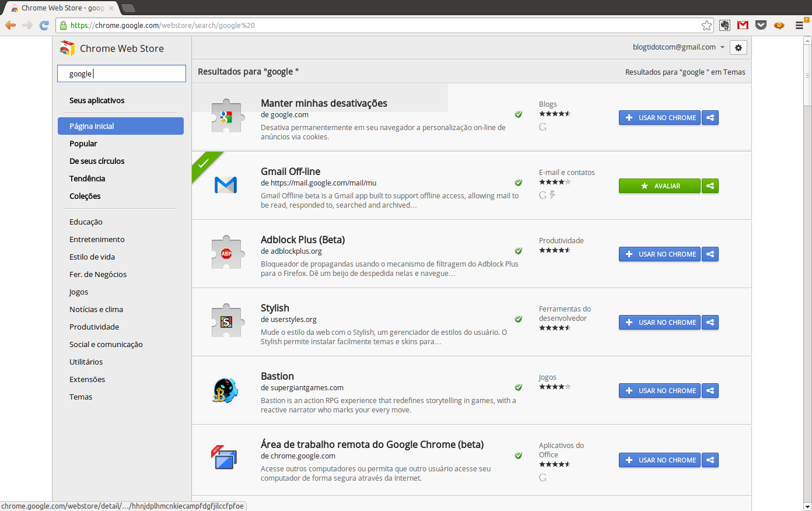This screenshot has height=511, width=812.
Task: Browse Entretenimento category
Action: click(97, 239)
